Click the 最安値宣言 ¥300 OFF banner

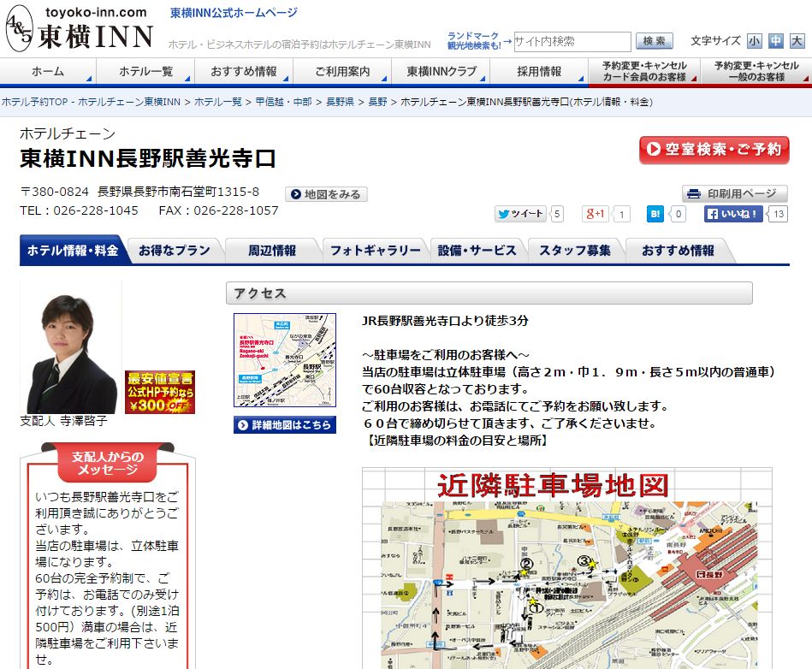(160, 392)
